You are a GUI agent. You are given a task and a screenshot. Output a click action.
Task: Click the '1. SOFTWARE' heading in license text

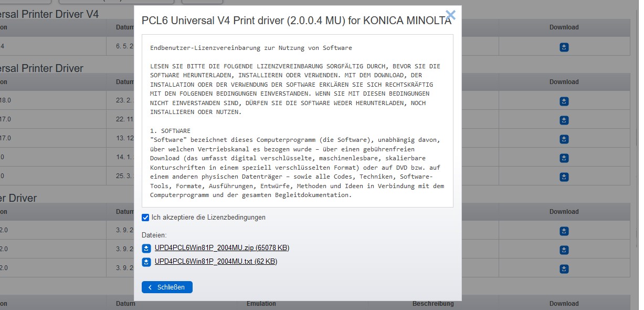click(x=171, y=130)
